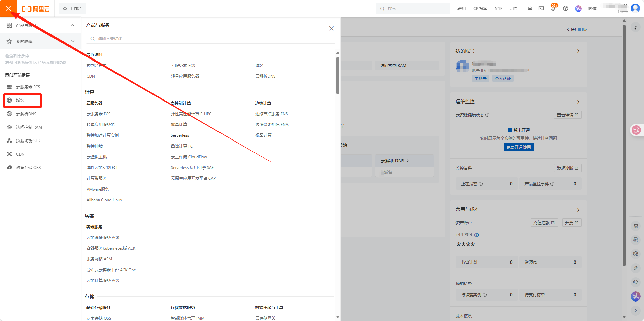Open the 工单 menu
The image size is (644, 321).
(528, 9)
